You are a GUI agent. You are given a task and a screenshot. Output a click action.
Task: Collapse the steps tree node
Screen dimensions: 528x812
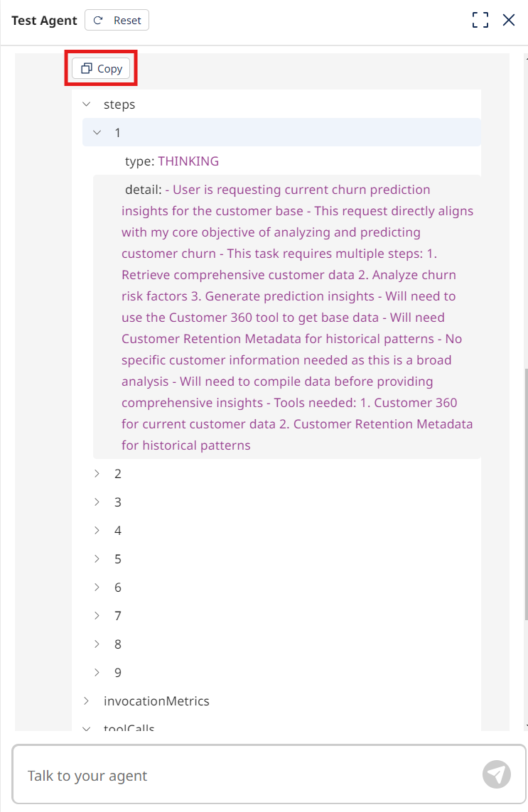click(87, 104)
